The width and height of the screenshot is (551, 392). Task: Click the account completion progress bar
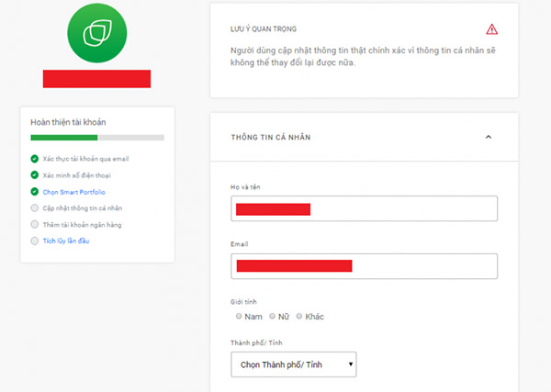(97, 138)
